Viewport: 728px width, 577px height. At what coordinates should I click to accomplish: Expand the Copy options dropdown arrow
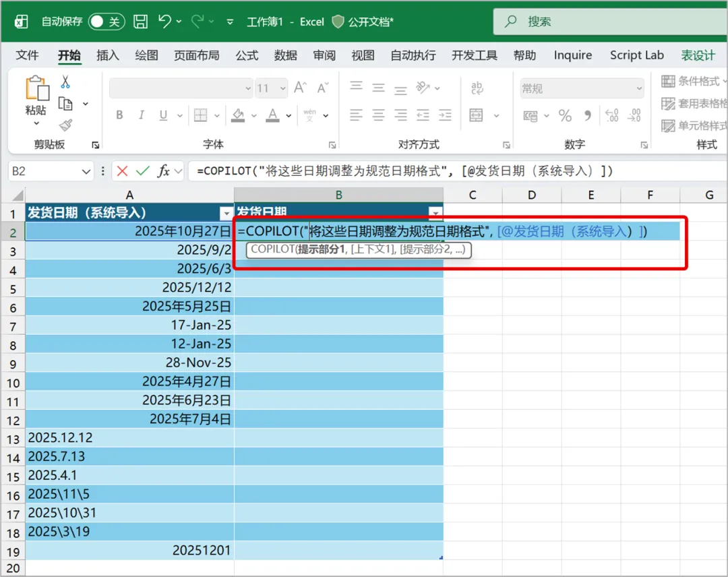pyautogui.click(x=86, y=104)
